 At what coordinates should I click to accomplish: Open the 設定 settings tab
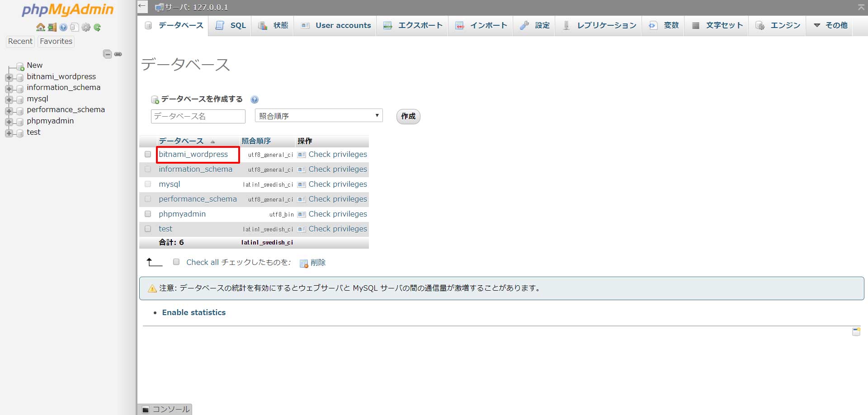(x=534, y=25)
